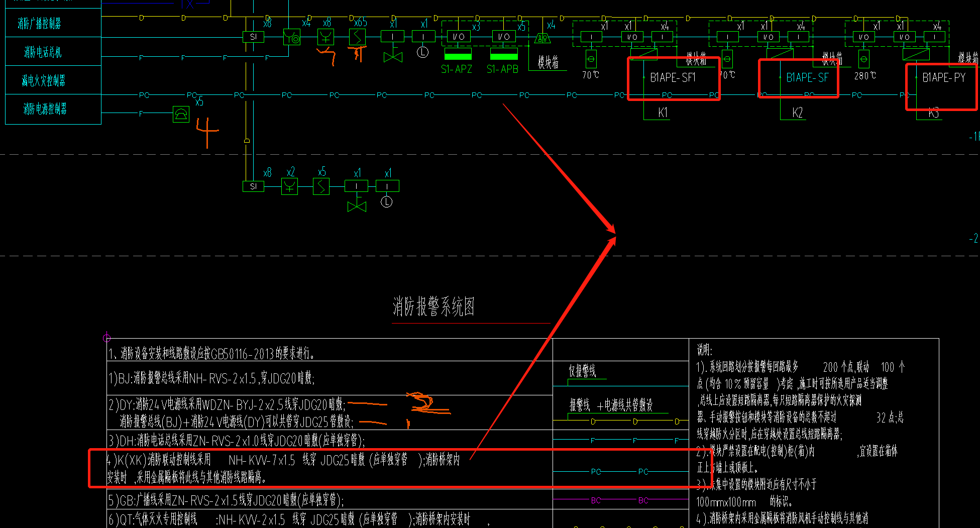This screenshot has height=528, width=980.
Task: Click the 1)BJ NH-RVS-2x1.5 note line
Action: coord(211,378)
